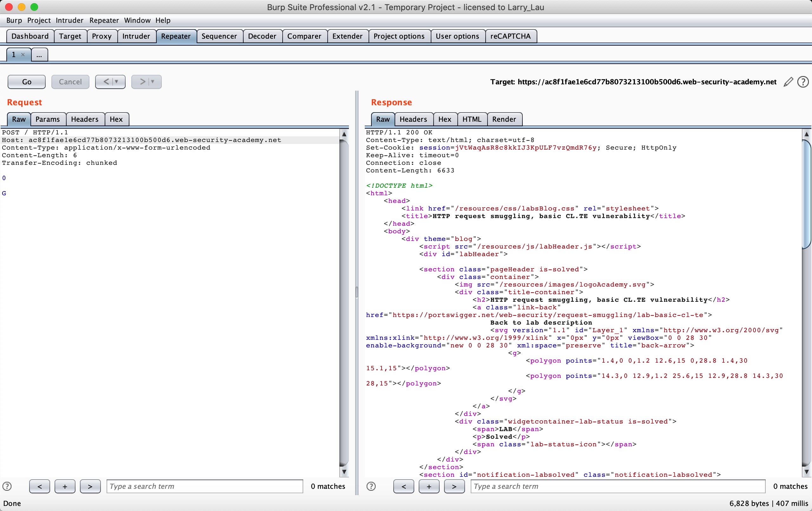Click the Cancel button

(70, 81)
